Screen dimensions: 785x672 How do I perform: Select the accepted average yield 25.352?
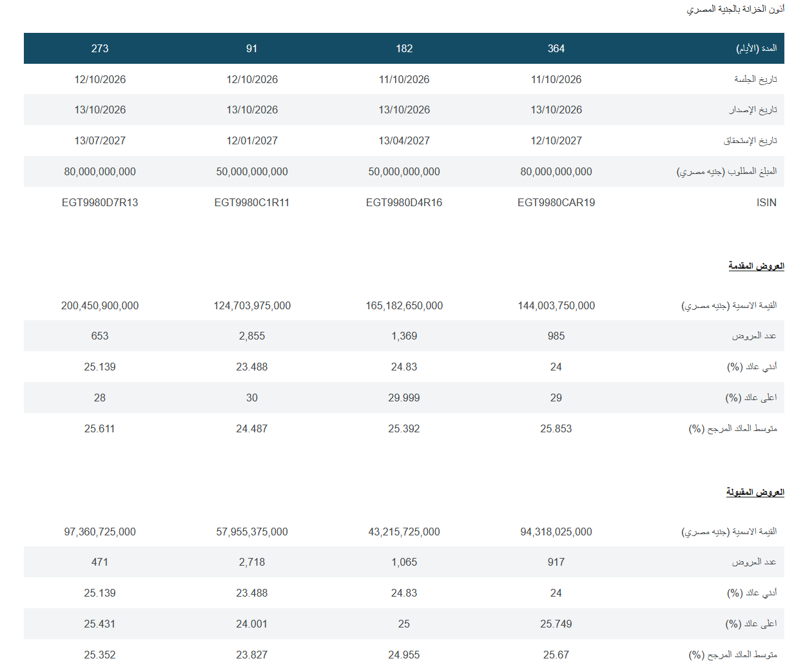click(x=100, y=655)
